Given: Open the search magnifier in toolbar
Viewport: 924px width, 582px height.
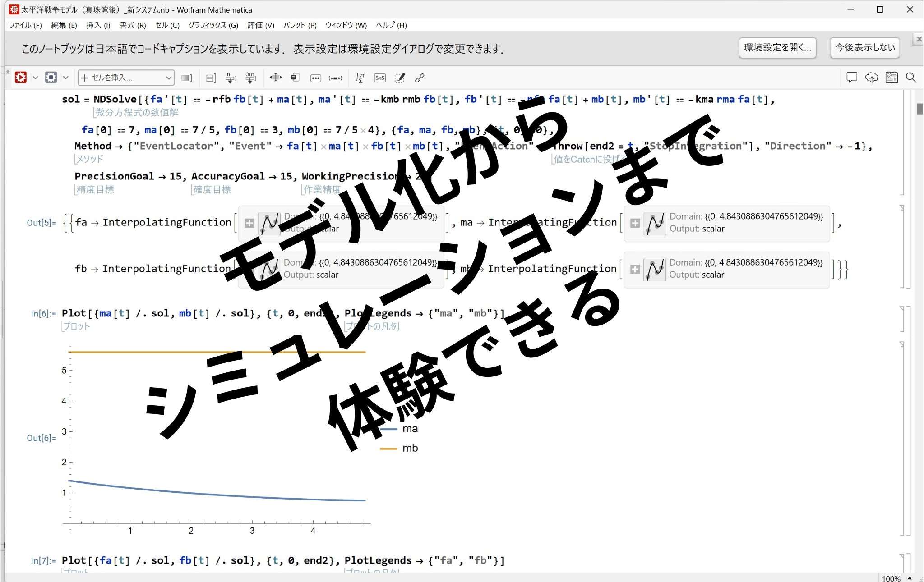Looking at the screenshot, I should tap(911, 78).
